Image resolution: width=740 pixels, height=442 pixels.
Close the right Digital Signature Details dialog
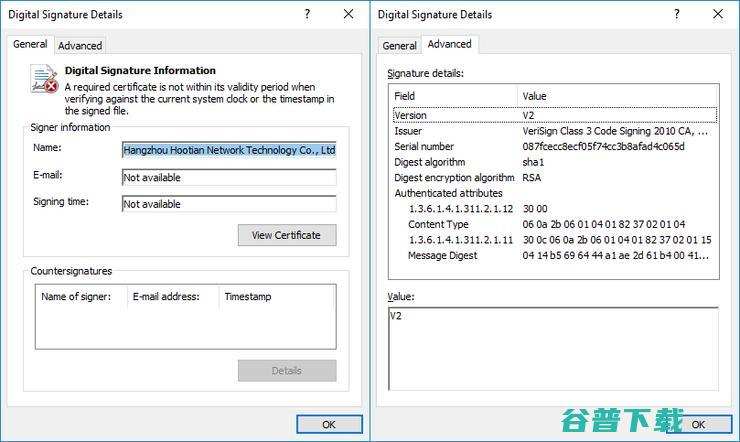[x=718, y=14]
